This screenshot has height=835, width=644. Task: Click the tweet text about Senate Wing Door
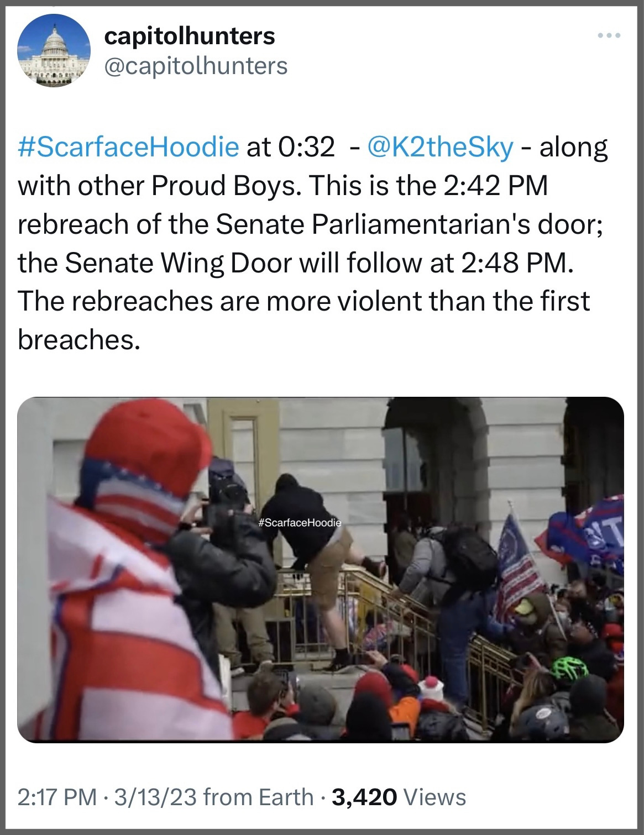[x=296, y=263]
